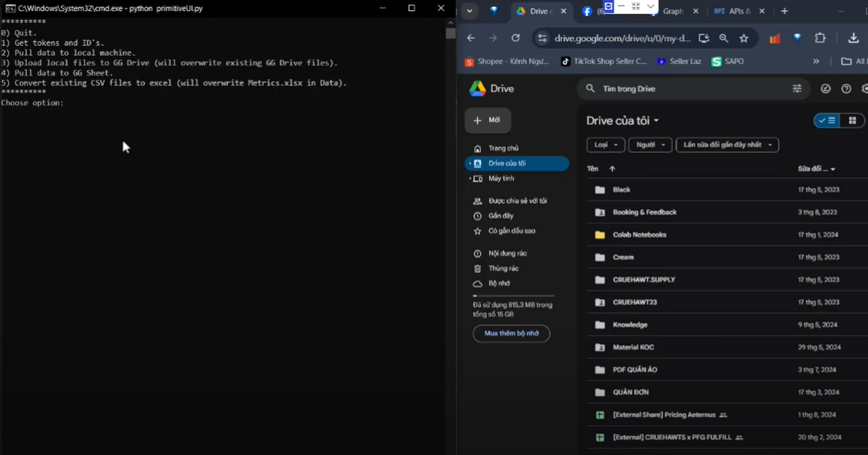Open TikTok Shop Seller bookmark
Image resolution: width=868 pixels, height=455 pixels.
coord(603,62)
